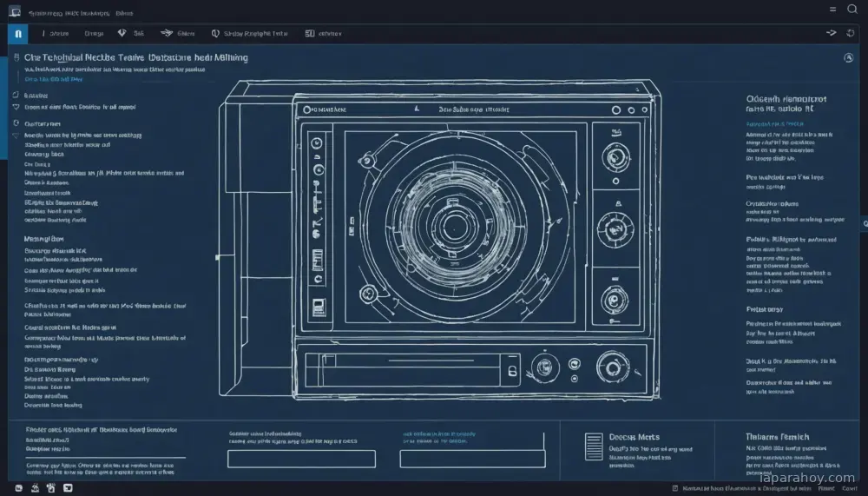Viewport: 868px width, 496px height.
Task: Toggle the first square checkbox in the left list
Action: tap(16, 96)
